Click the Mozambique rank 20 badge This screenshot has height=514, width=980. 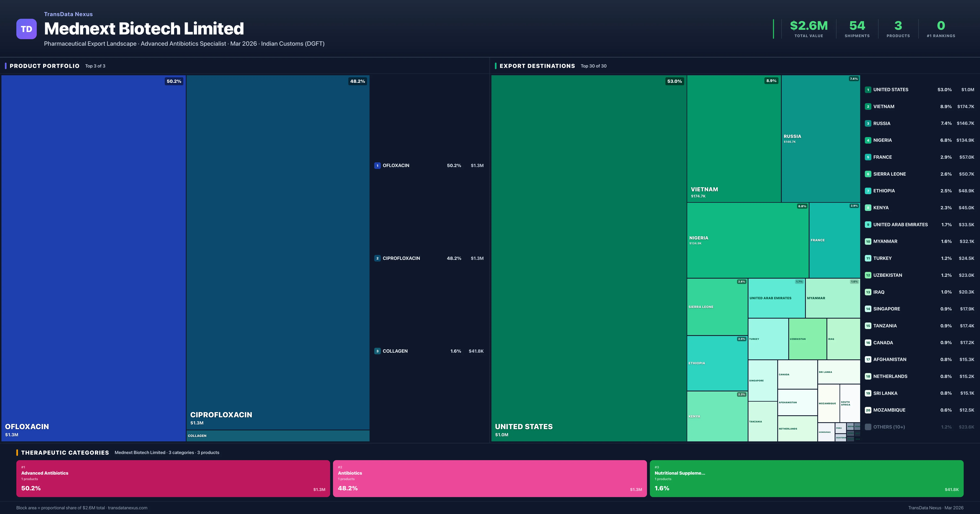click(868, 410)
